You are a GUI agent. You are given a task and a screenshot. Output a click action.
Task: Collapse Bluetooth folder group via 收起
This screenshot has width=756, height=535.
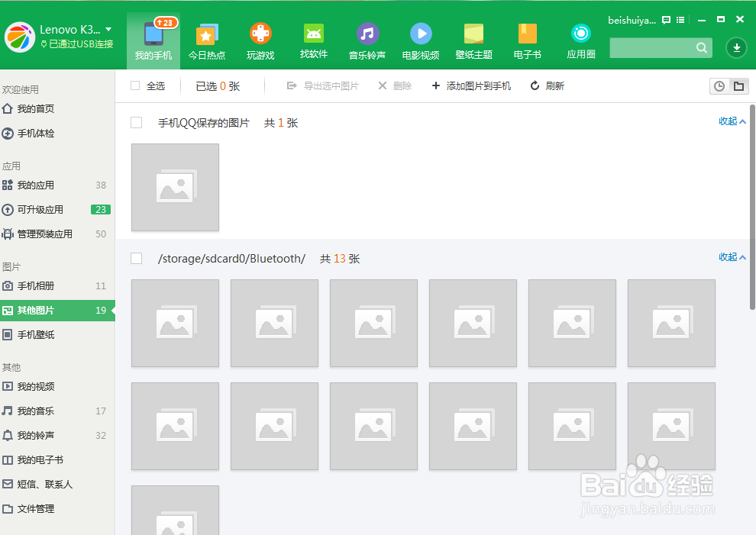coord(732,257)
